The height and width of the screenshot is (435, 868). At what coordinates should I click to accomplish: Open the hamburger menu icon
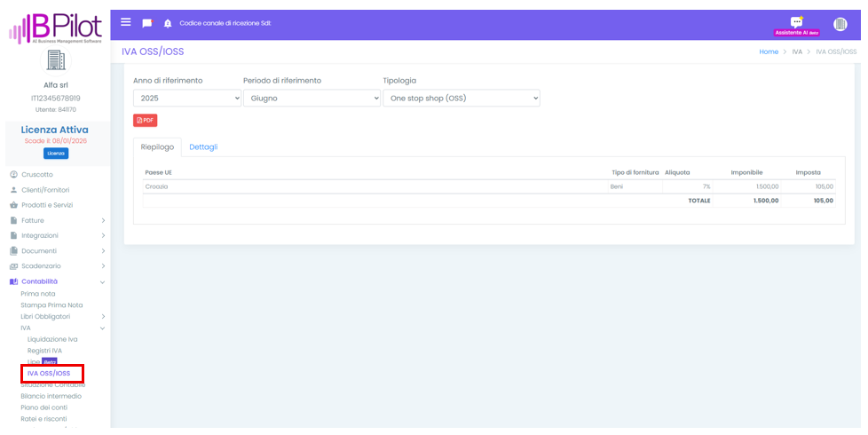(126, 22)
